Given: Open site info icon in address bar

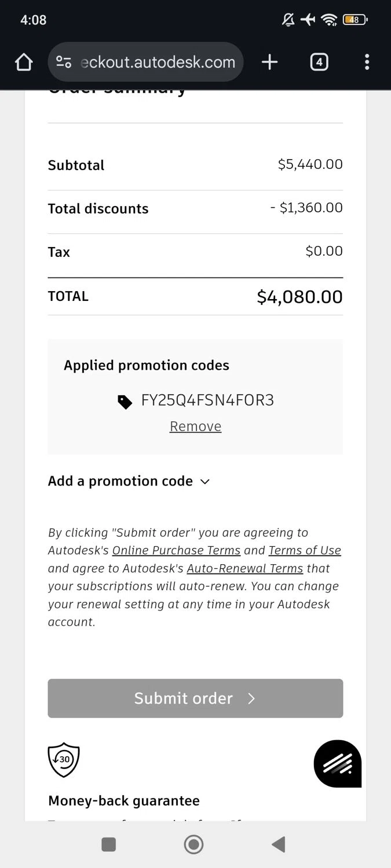Looking at the screenshot, I should click(64, 62).
